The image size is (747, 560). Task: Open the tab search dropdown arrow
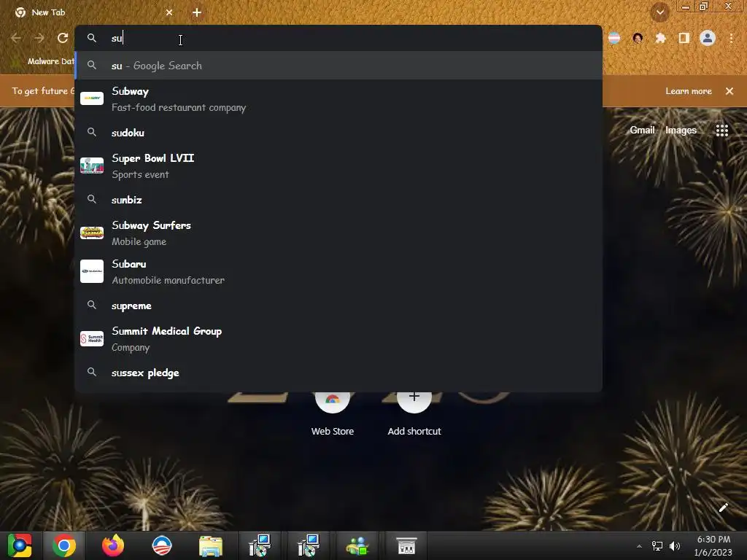point(659,12)
